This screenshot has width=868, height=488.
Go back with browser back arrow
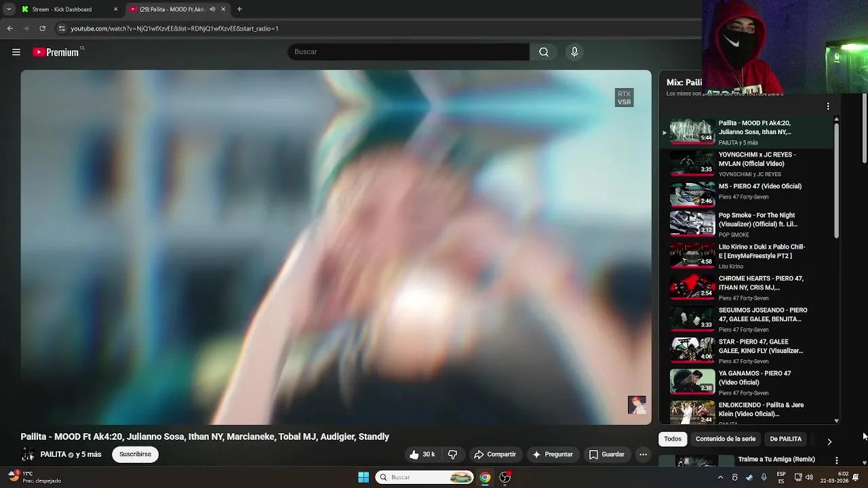point(9,28)
